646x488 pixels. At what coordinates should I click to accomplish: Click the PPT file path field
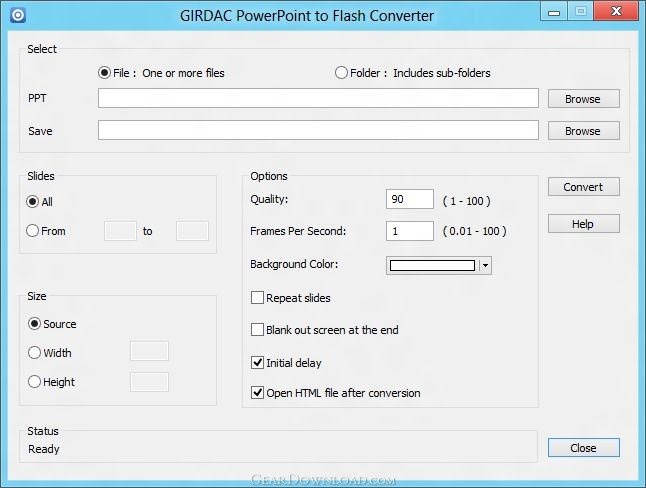pyautogui.click(x=318, y=98)
